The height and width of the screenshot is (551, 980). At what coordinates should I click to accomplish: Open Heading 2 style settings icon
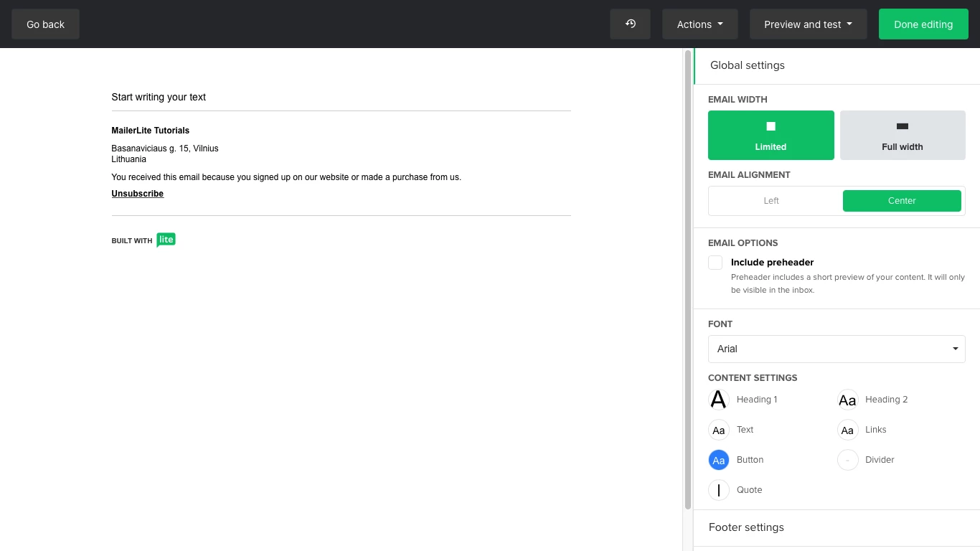pyautogui.click(x=847, y=400)
